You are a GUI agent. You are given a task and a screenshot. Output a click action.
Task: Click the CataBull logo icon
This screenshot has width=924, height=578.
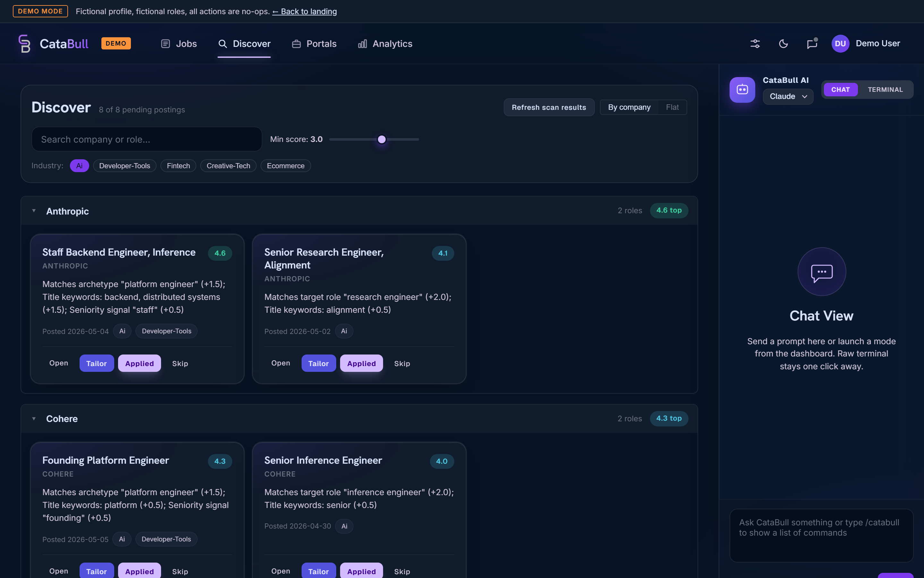(x=24, y=44)
